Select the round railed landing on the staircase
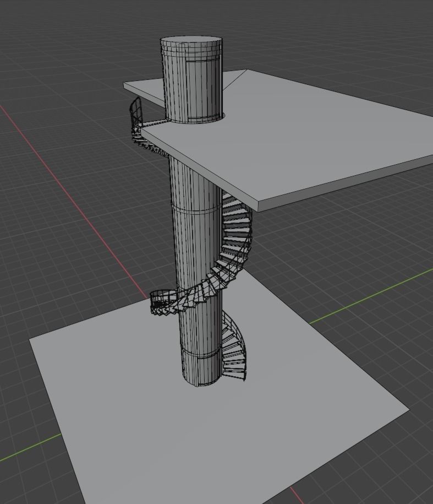This screenshot has height=504, width=433. pyautogui.click(x=163, y=302)
